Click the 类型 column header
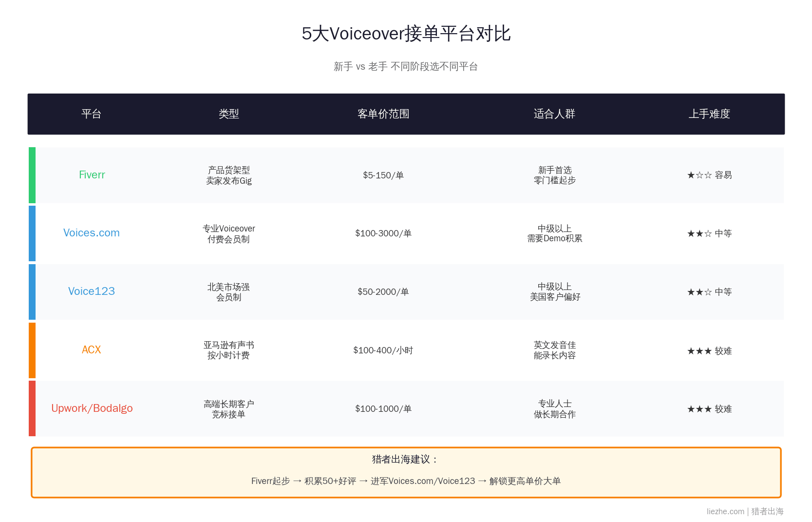Viewport: 812px width, 522px height. click(x=228, y=114)
